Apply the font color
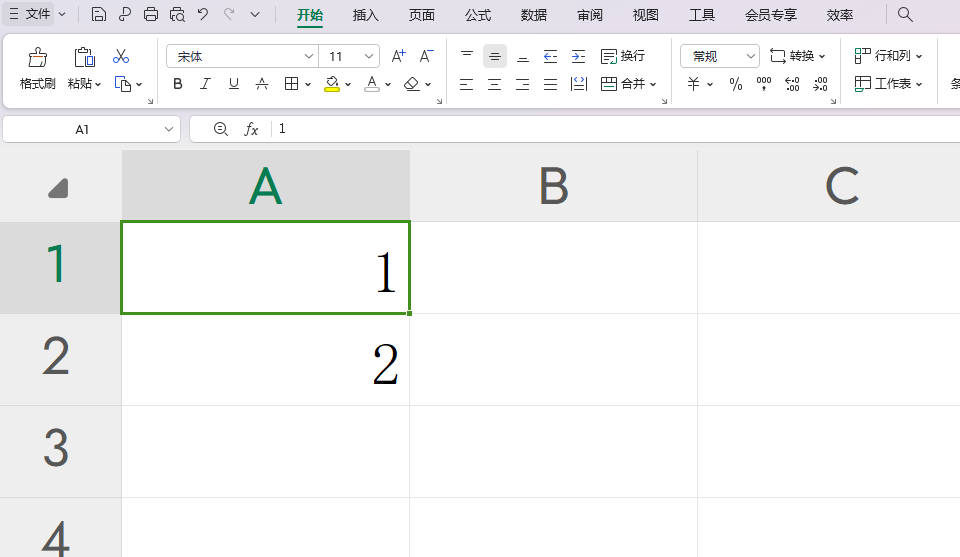This screenshot has height=557, width=960. pos(372,84)
